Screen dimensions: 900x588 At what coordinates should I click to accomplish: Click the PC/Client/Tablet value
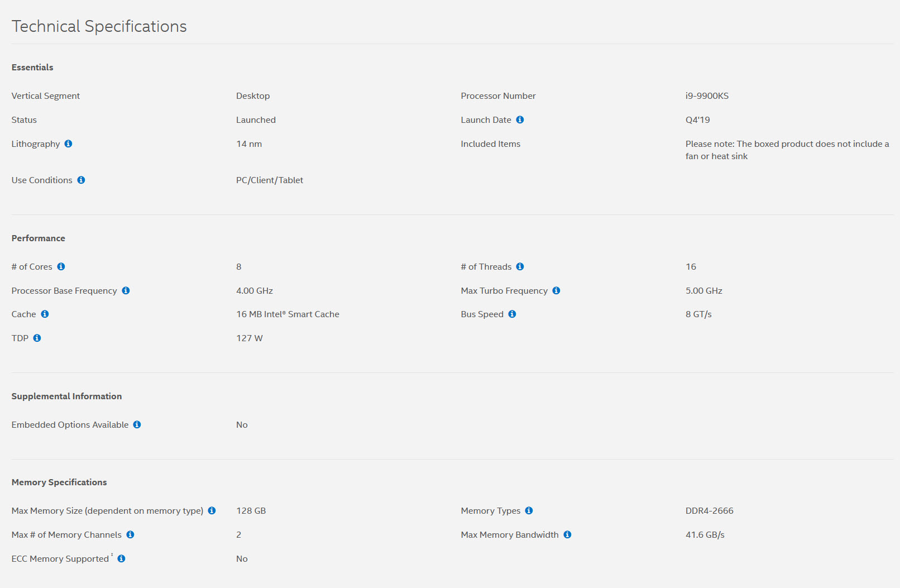coord(270,180)
